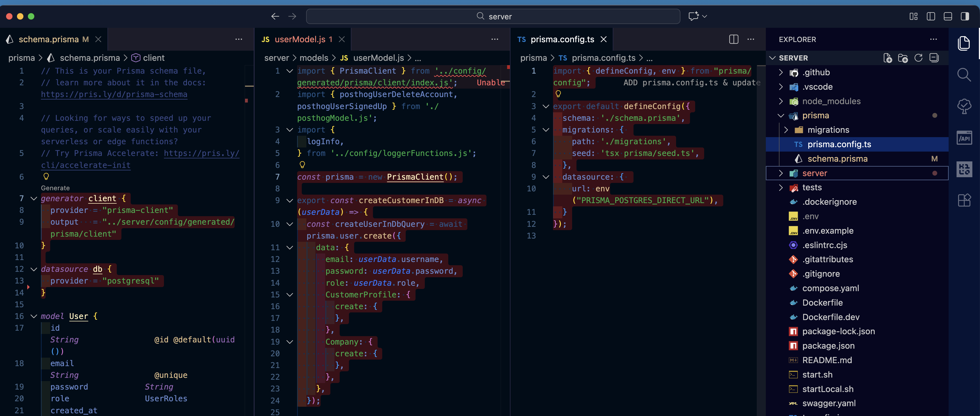
Task: Split the prisma.config.ts editor right
Action: tap(733, 39)
